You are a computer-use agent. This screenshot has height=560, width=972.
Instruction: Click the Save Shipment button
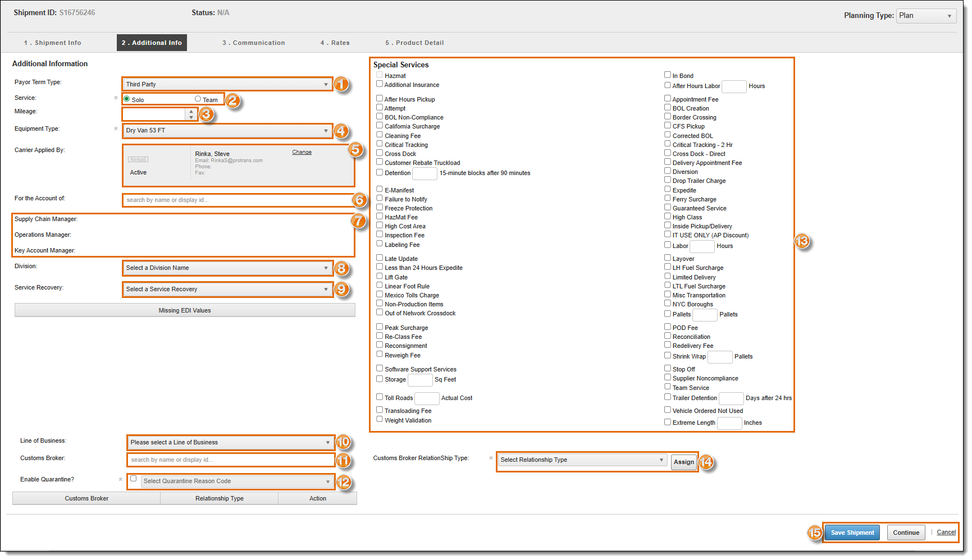(x=852, y=533)
